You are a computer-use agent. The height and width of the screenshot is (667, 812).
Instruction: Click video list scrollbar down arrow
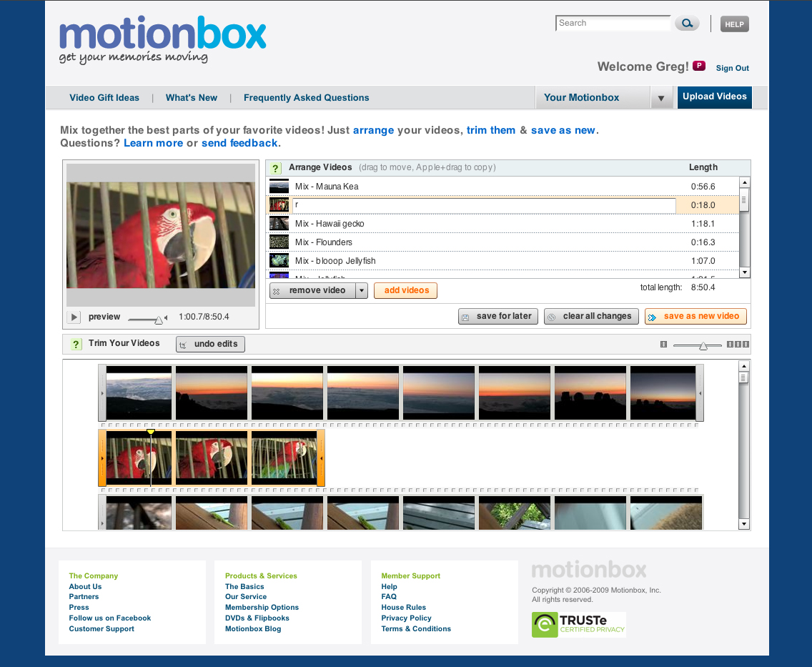pyautogui.click(x=745, y=272)
